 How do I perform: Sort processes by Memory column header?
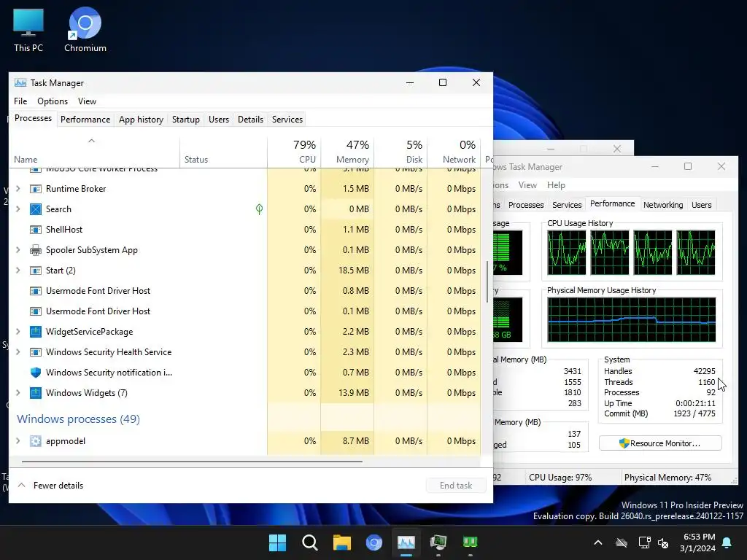point(348,152)
